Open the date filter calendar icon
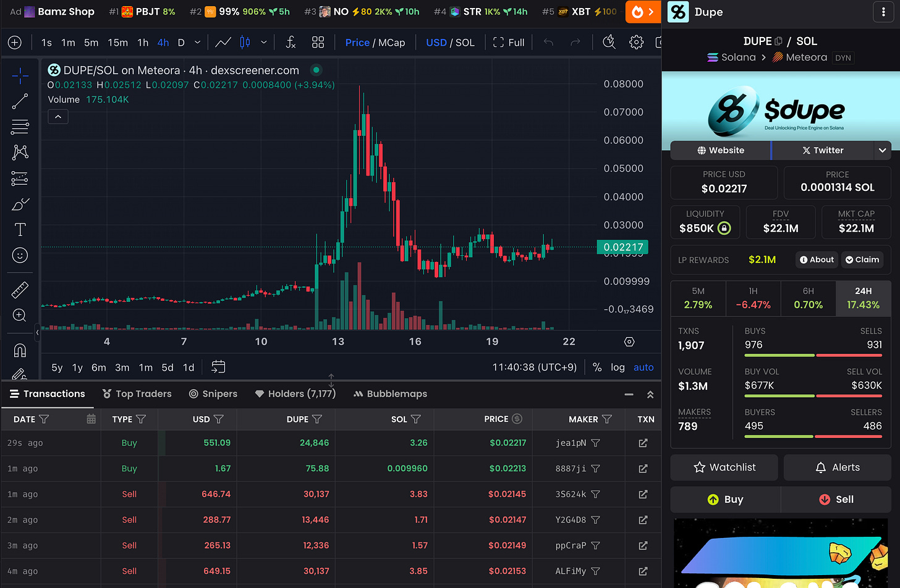Image resolution: width=900 pixels, height=588 pixels. tap(91, 419)
